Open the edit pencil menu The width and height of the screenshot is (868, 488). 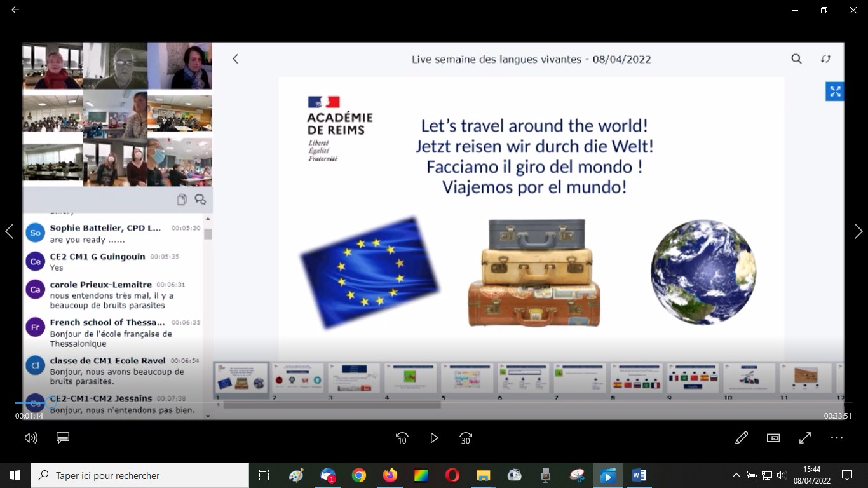coord(742,438)
